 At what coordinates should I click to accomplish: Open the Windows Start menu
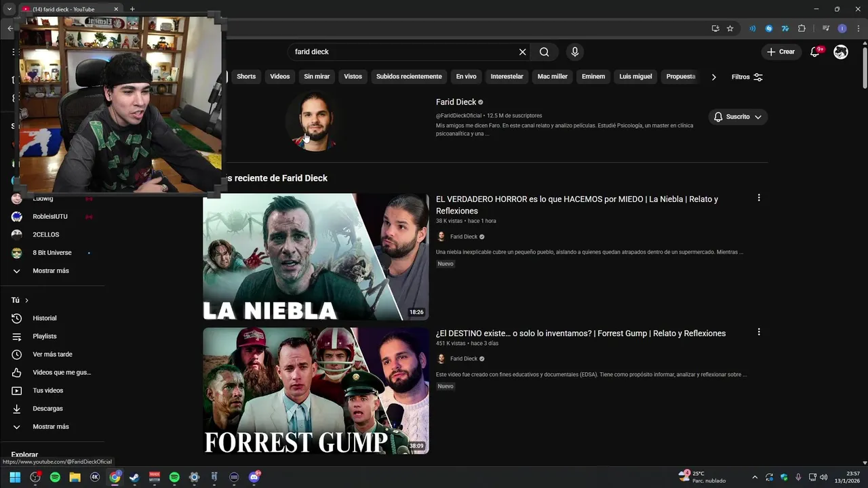[15, 477]
